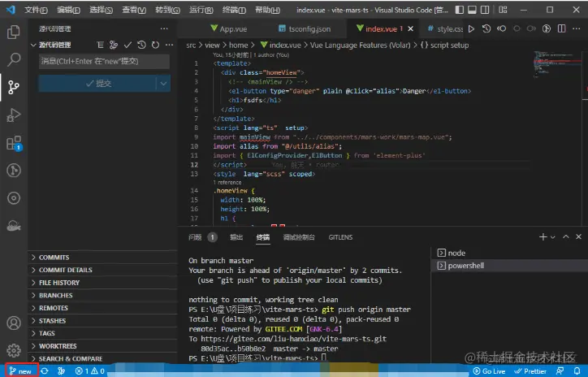588x377 pixels.
Task: Toggle secondary side bar in title bar
Action: point(485,10)
